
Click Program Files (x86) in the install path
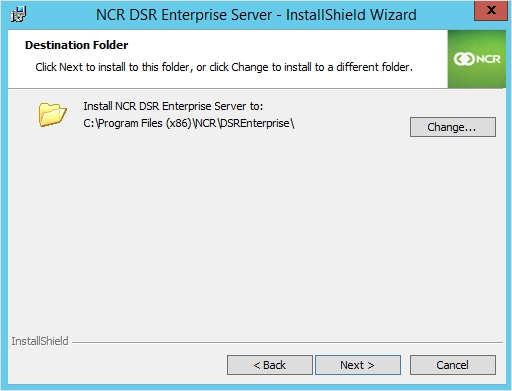(145, 123)
